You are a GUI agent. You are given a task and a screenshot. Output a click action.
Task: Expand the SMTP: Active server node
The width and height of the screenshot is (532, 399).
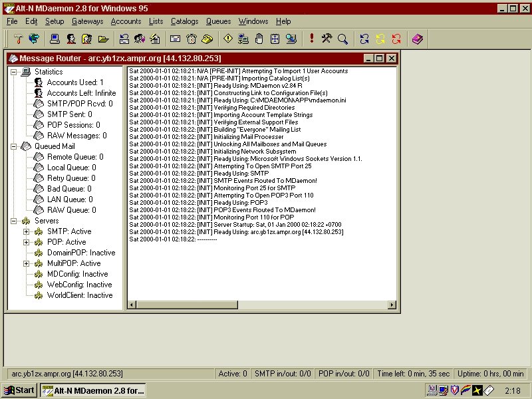[x=26, y=231]
